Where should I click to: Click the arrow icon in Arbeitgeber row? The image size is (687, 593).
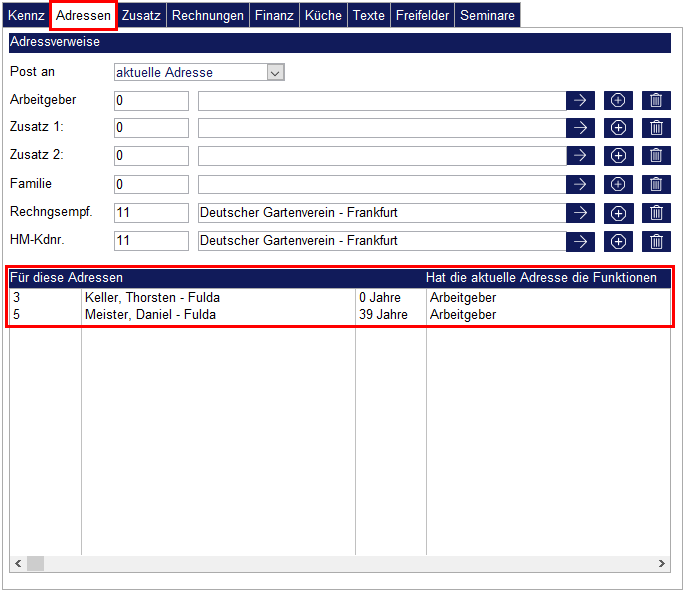pos(580,100)
